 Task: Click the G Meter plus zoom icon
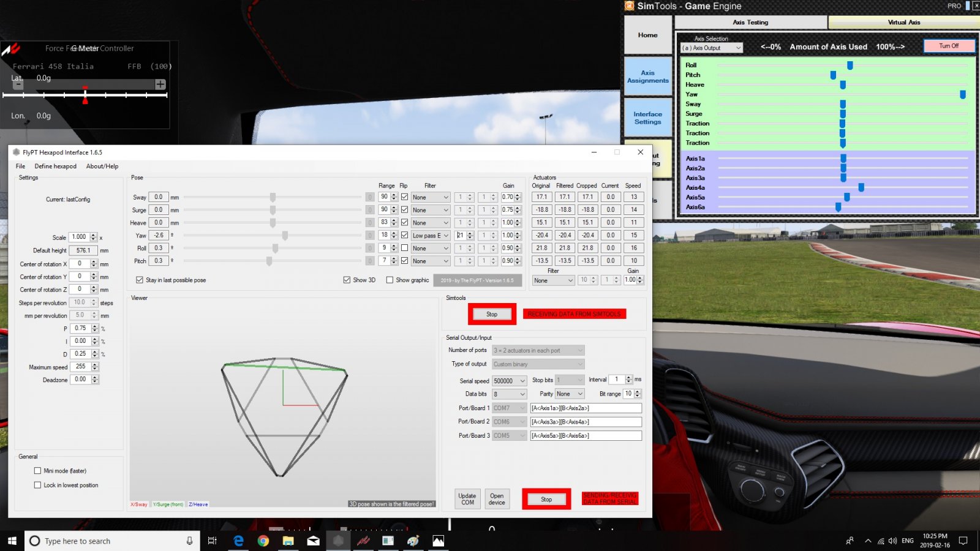pyautogui.click(x=160, y=84)
